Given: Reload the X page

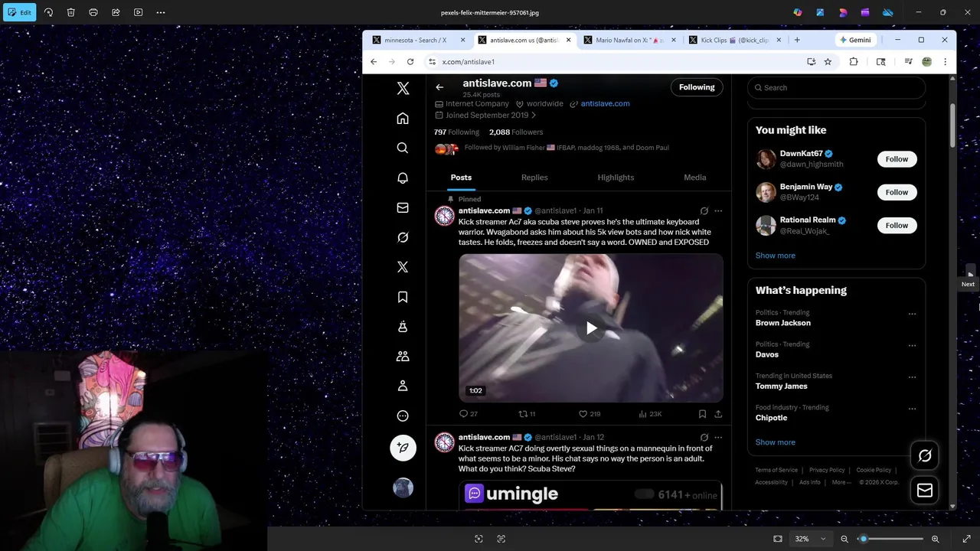Looking at the screenshot, I should click(x=410, y=62).
